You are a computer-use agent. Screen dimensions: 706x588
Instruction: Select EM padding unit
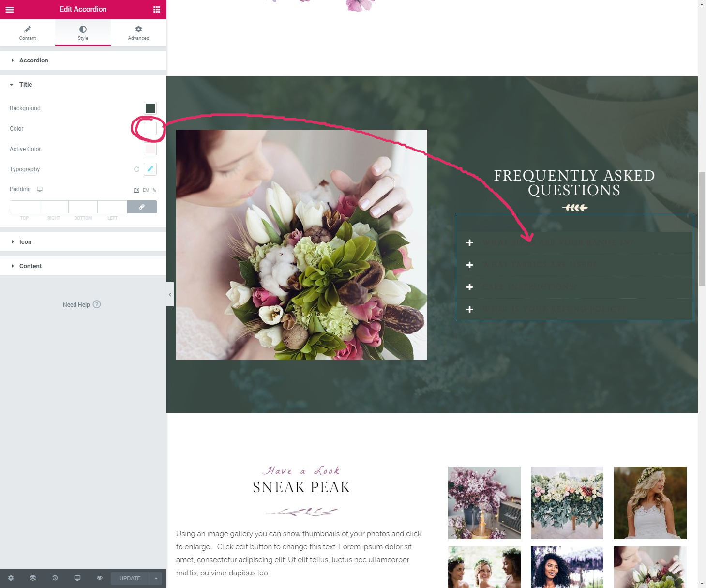(x=146, y=190)
